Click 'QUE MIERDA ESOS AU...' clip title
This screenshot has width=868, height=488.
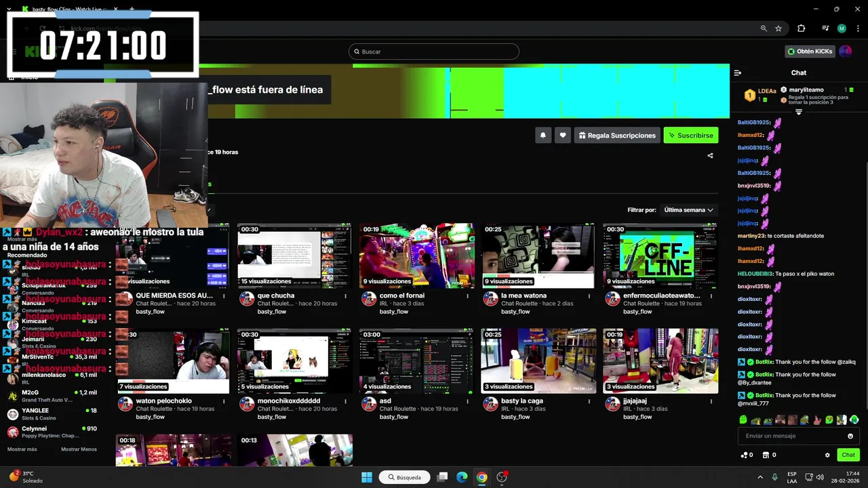(174, 296)
